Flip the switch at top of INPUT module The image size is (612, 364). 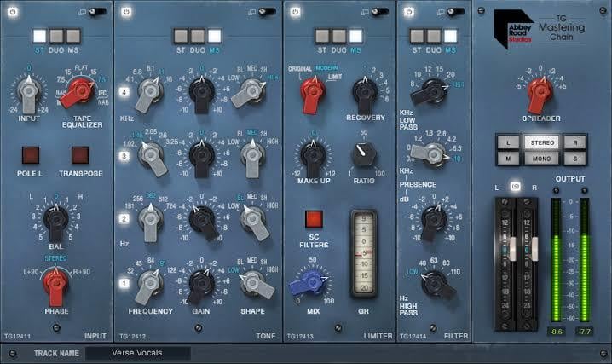[97, 12]
